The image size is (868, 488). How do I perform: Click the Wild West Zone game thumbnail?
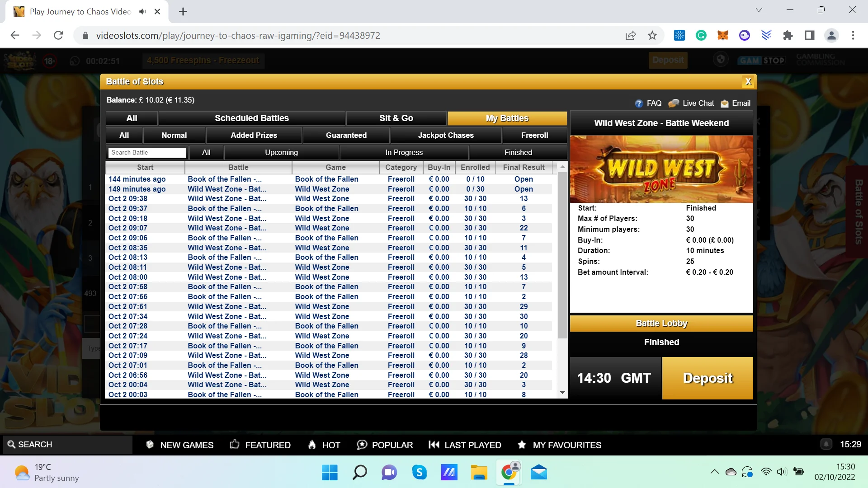pyautogui.click(x=661, y=169)
